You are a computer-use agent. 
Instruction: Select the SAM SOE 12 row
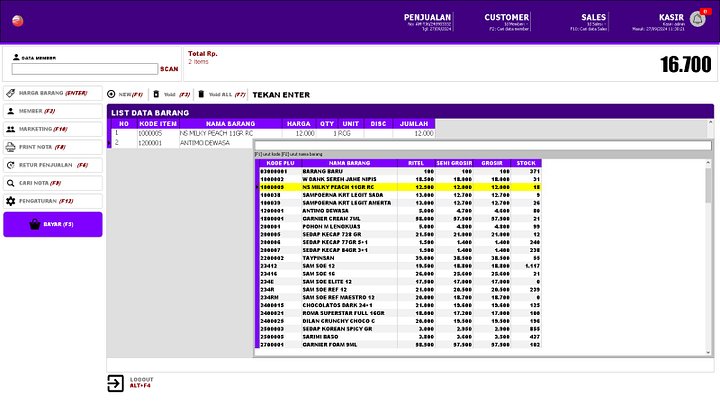[399, 266]
